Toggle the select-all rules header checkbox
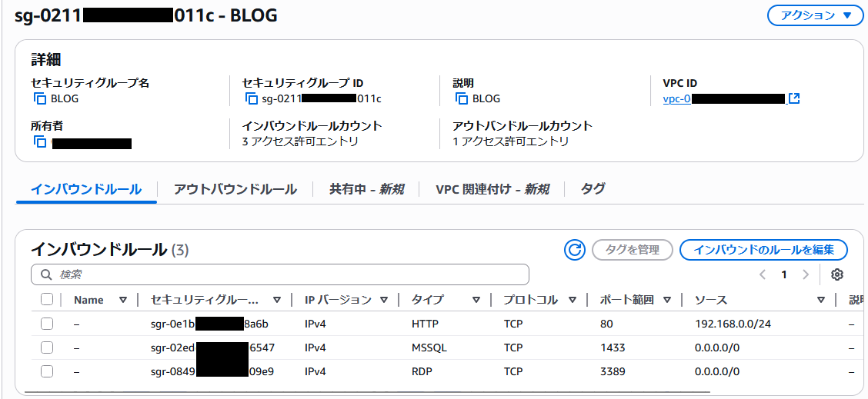Viewport: 868px width, 399px height. 47,300
